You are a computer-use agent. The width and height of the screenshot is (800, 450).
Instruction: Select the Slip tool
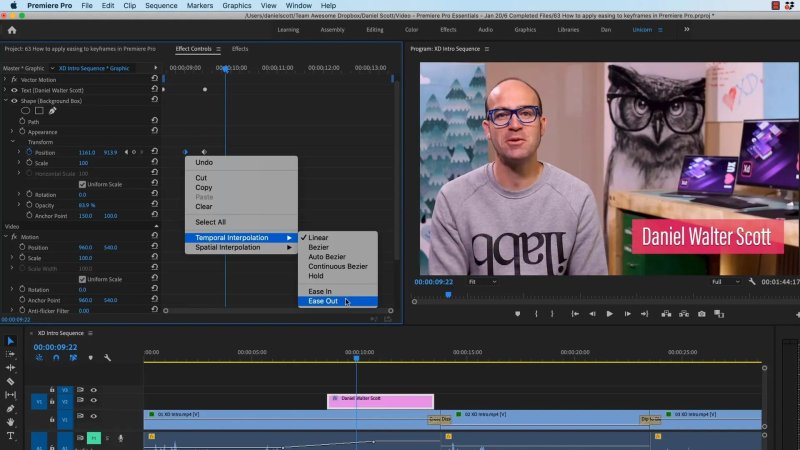tap(10, 394)
